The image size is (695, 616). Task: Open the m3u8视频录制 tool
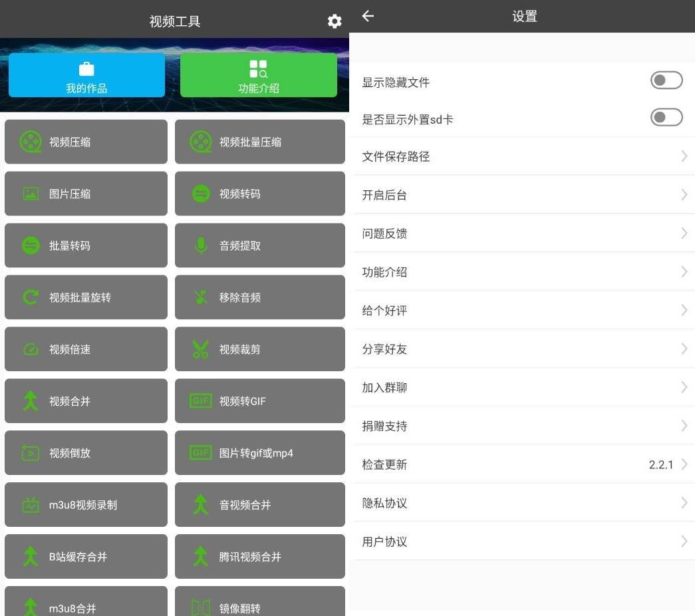(86, 505)
